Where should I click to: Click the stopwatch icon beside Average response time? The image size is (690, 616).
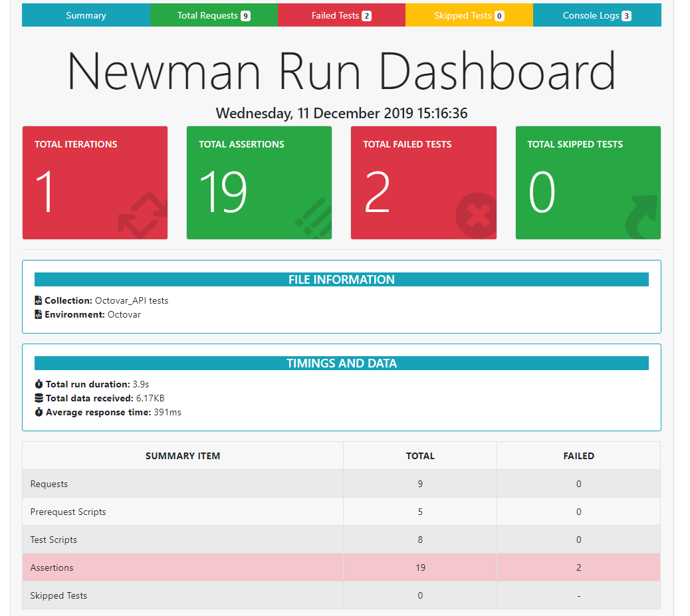tap(38, 411)
